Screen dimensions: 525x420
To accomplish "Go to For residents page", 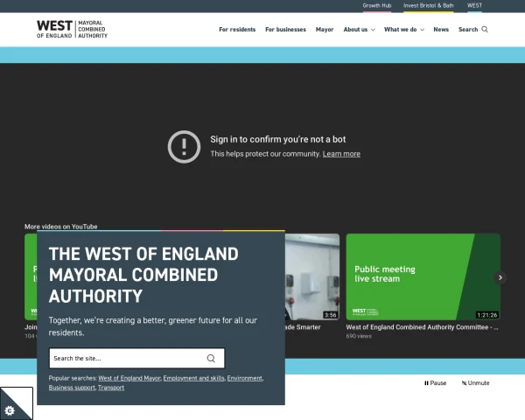I will click(x=237, y=30).
